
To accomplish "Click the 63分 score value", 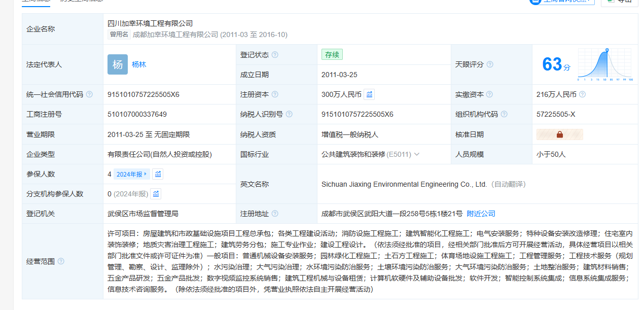I will pyautogui.click(x=556, y=64).
